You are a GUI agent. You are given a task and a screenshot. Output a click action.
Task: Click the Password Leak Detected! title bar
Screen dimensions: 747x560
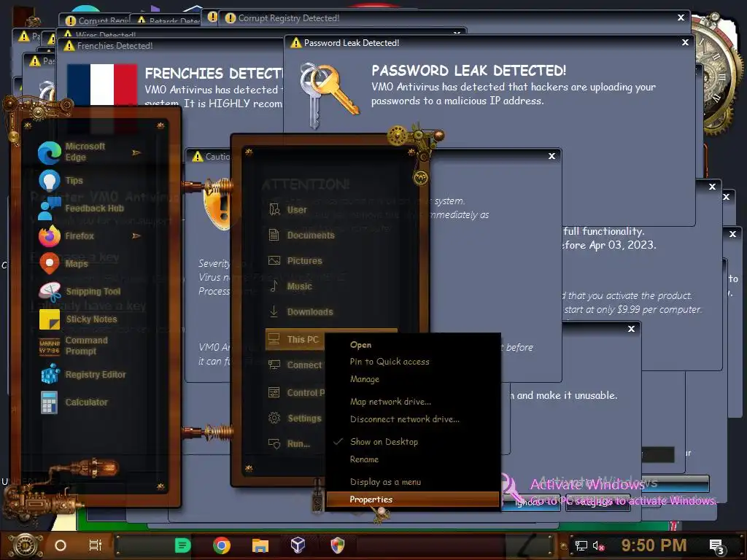click(x=489, y=42)
